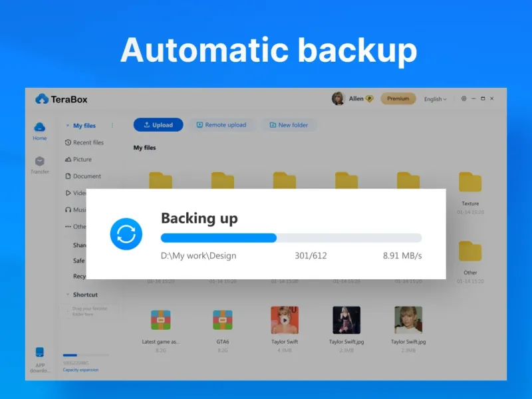Click the 8.91 MB/s speed value
532x399 pixels.
tap(402, 256)
